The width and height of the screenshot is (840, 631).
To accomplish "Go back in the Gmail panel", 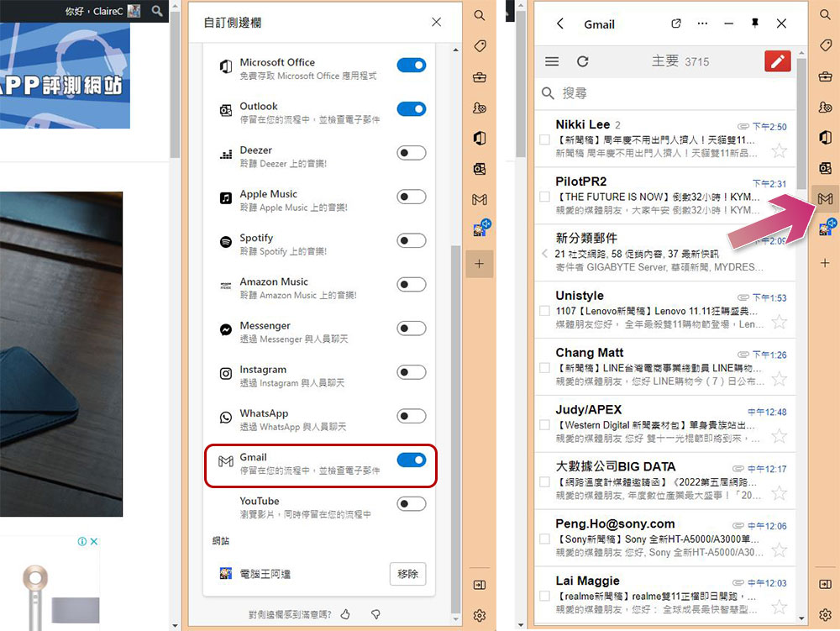I will tap(560, 24).
